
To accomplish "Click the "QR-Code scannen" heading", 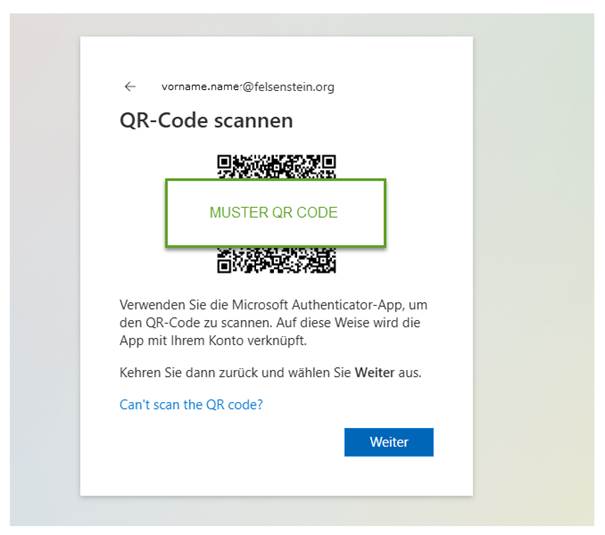I will pyautogui.click(x=206, y=121).
